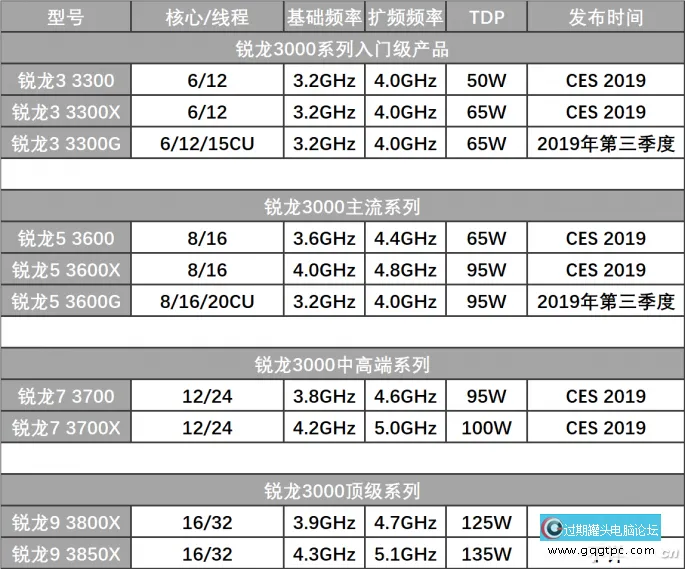Screen dimensions: 685x569
Task: Select the 5.0GHz boost frequency cell
Action: [x=404, y=428]
